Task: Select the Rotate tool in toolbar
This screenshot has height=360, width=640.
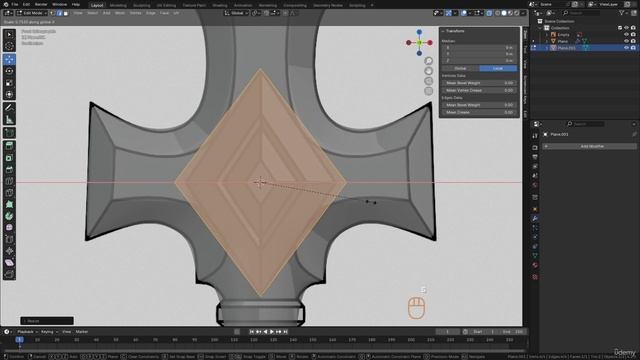Action: point(9,71)
